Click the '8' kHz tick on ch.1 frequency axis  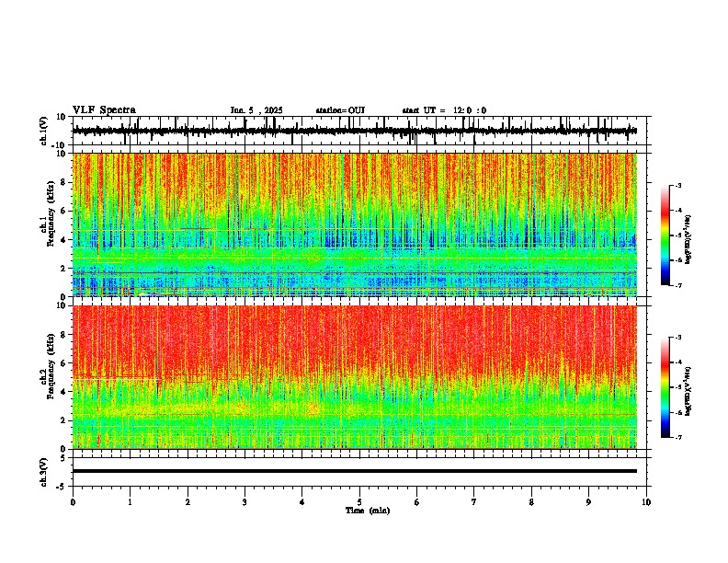[63, 182]
